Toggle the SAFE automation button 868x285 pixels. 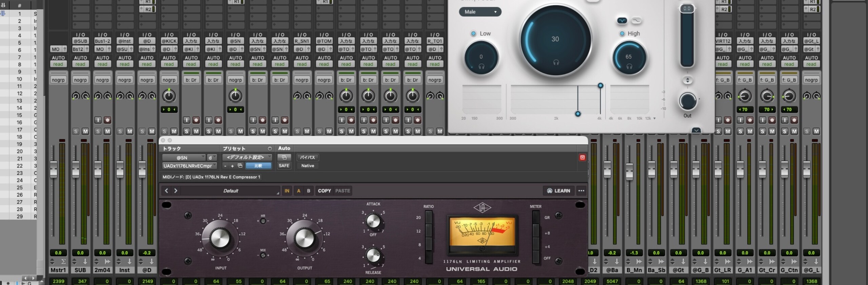[x=284, y=166]
